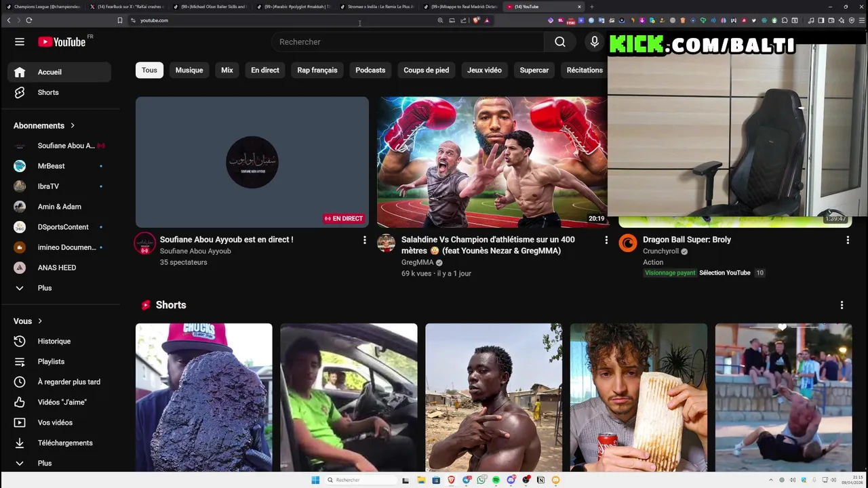Open the Shorts section options menu
The width and height of the screenshot is (868, 488).
coord(842,305)
